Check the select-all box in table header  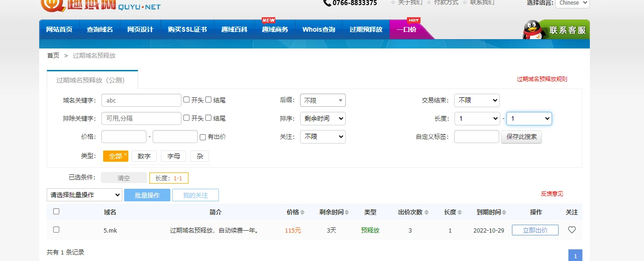point(56,212)
